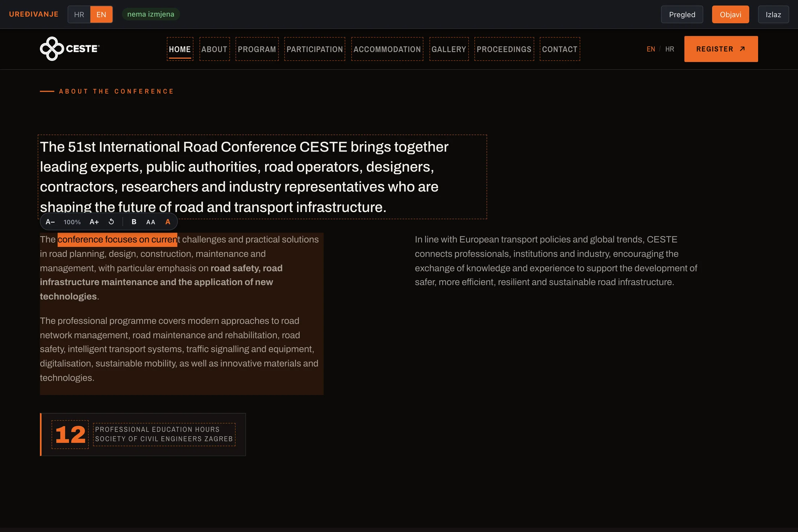The width and height of the screenshot is (798, 532).
Task: Edit the headline starting "The 51st International Road Conference"
Action: coord(262,177)
